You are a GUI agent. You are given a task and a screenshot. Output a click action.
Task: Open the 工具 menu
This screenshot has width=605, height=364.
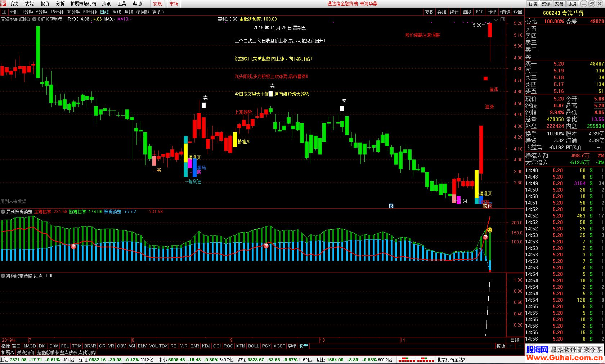[122, 4]
